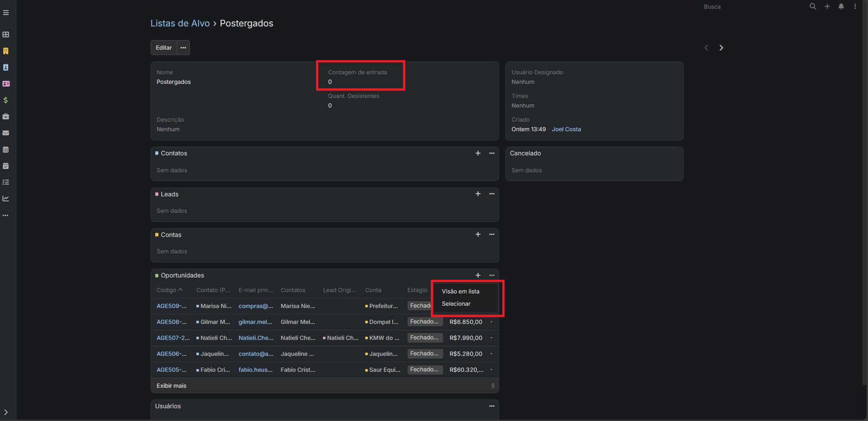Click "Exibir mais" under Oportunidades
This screenshot has width=868, height=421.
pos(172,386)
